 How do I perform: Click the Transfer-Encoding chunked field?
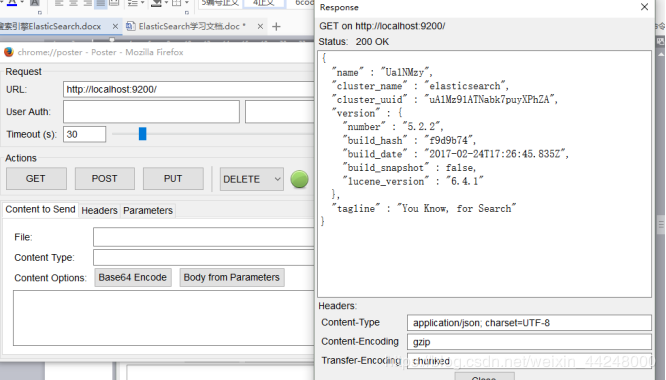pos(529,360)
